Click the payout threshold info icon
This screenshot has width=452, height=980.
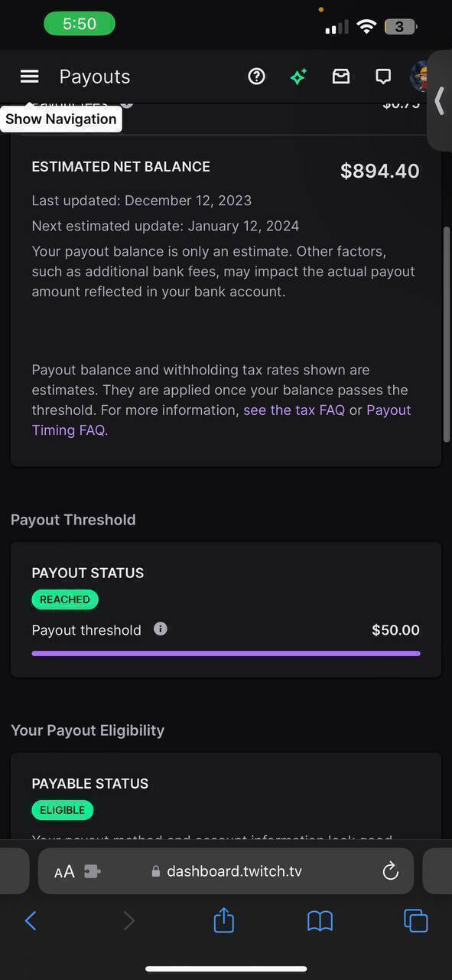click(161, 629)
